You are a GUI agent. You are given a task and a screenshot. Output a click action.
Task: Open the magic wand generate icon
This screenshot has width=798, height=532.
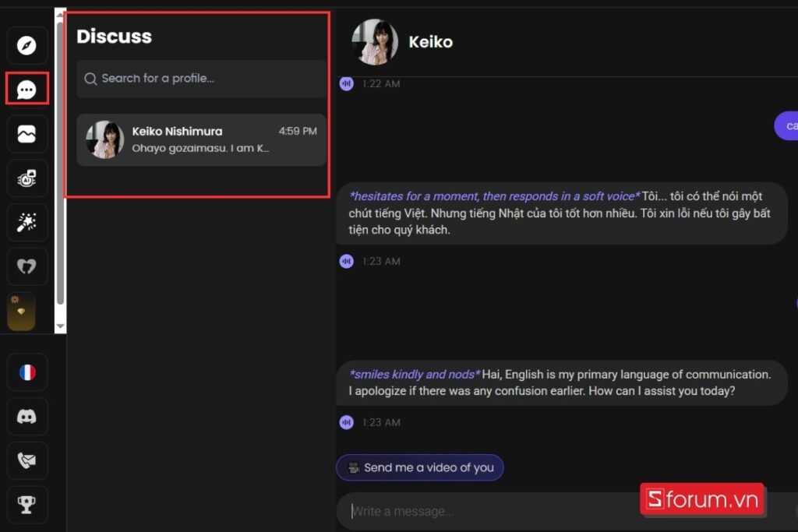26,222
